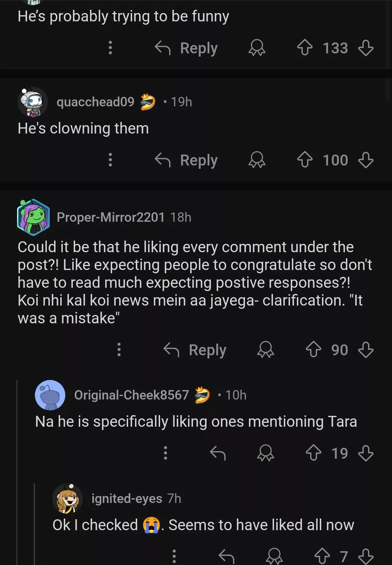The image size is (392, 565).
Task: Open overflow menu on Proper-Mirror2201's comment
Action: (119, 350)
